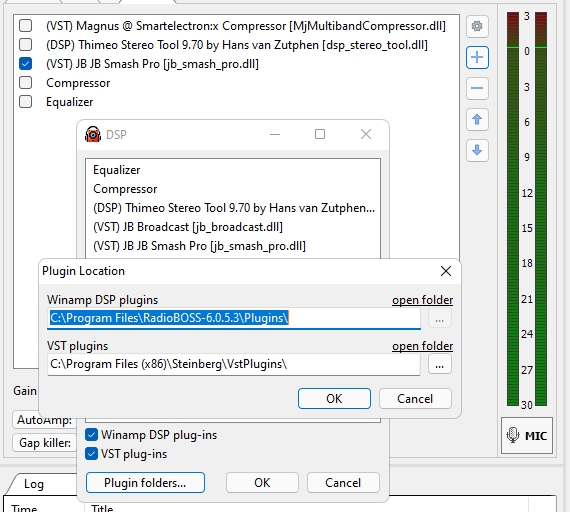Move selected DSP up with arrow icon
570x512 pixels.
pos(477,119)
